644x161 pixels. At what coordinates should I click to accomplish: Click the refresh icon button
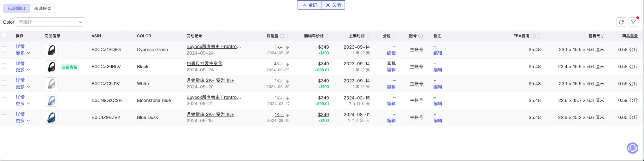click(x=621, y=22)
